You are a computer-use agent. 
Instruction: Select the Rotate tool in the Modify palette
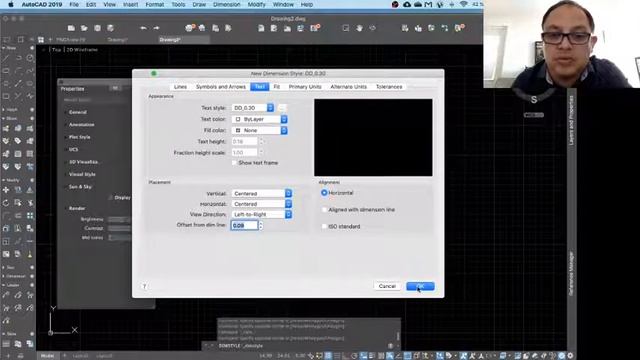(6, 203)
